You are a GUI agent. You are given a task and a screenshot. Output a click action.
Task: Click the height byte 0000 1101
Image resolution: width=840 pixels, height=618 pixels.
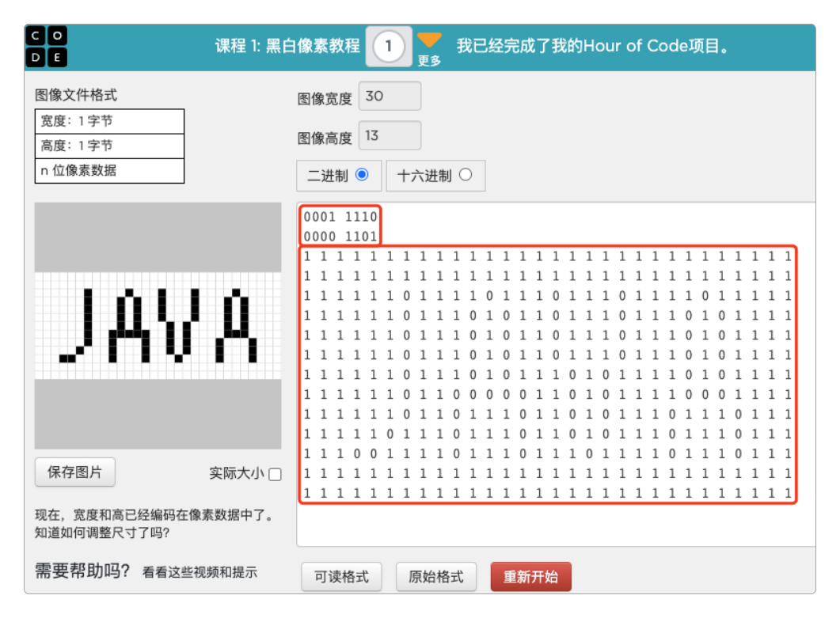point(340,236)
